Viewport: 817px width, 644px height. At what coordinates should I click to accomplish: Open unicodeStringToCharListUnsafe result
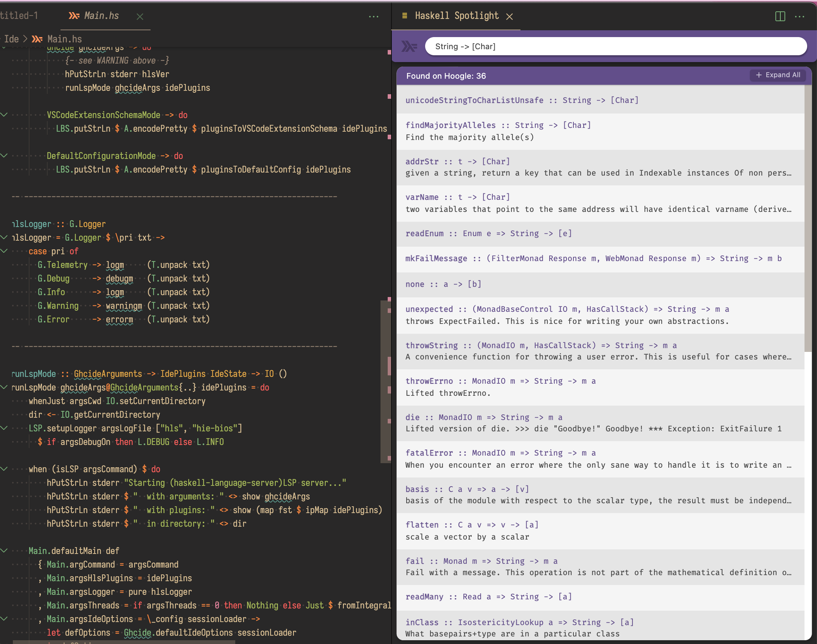600,100
